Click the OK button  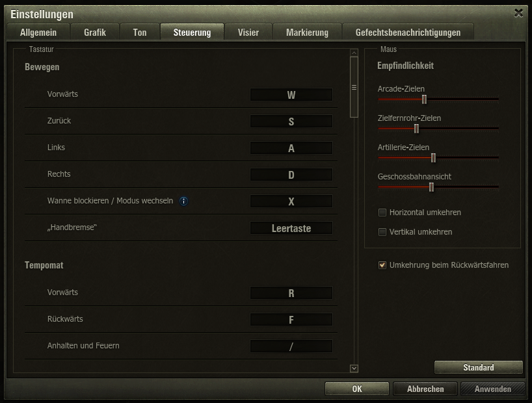click(357, 389)
